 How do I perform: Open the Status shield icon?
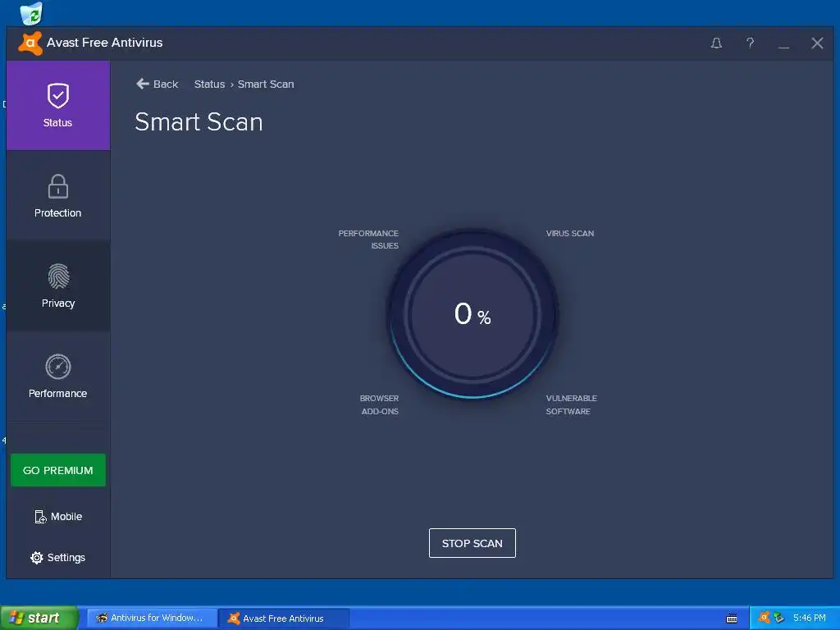tap(58, 95)
